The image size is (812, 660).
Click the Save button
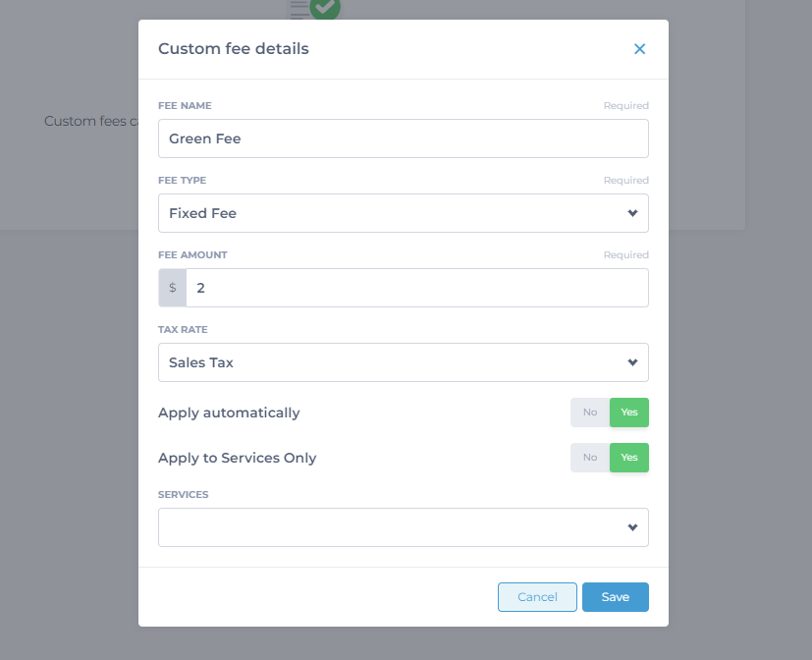click(x=616, y=597)
